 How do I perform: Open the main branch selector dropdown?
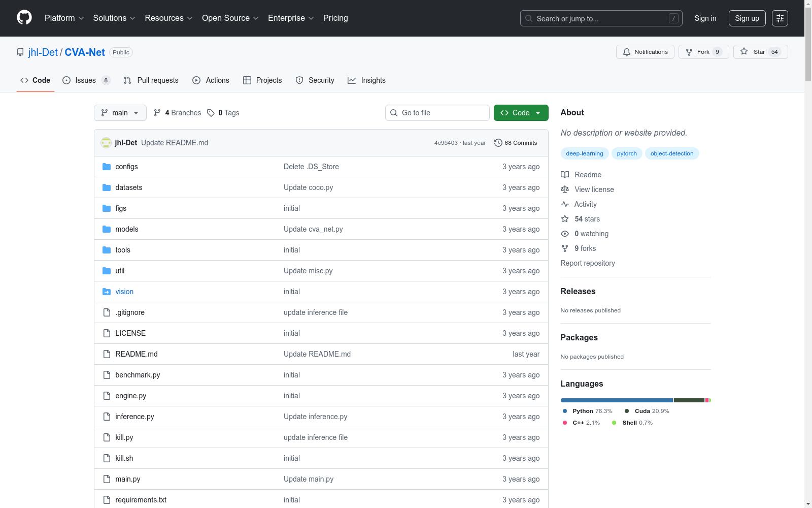pyautogui.click(x=120, y=113)
